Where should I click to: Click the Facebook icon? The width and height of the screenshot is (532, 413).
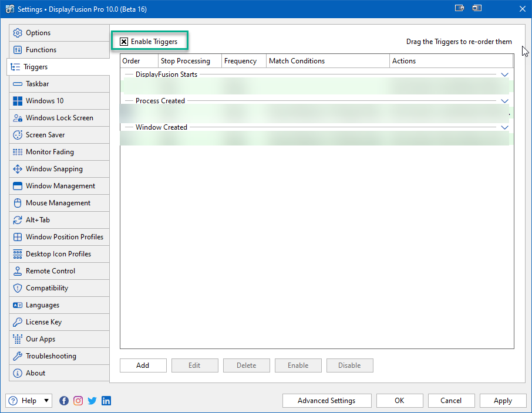tap(64, 401)
